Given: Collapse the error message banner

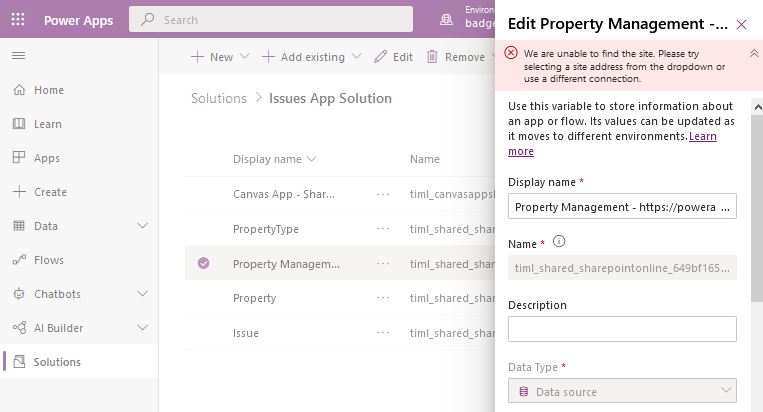Looking at the screenshot, I should click(754, 54).
